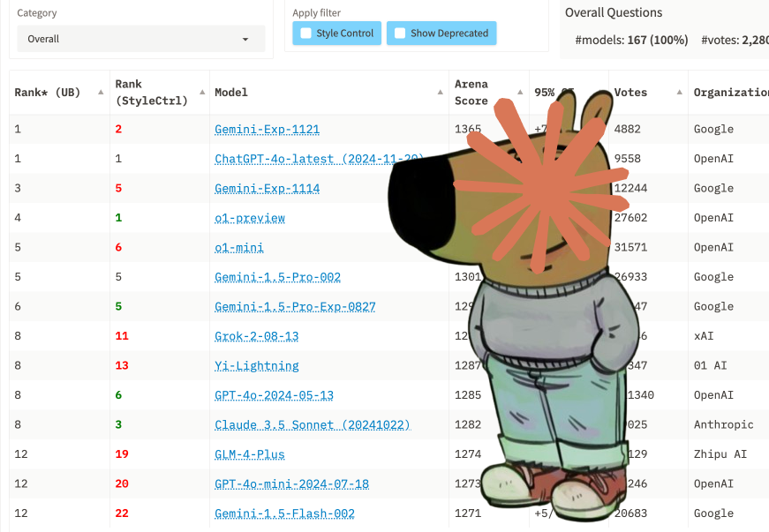Sort by Rank* (UB) column arrow
Screen dimensions: 769x532
pos(101,92)
